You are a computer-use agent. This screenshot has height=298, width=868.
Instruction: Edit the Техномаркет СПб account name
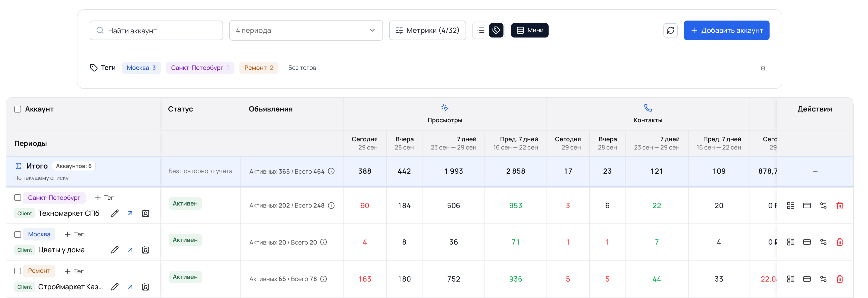(x=115, y=213)
